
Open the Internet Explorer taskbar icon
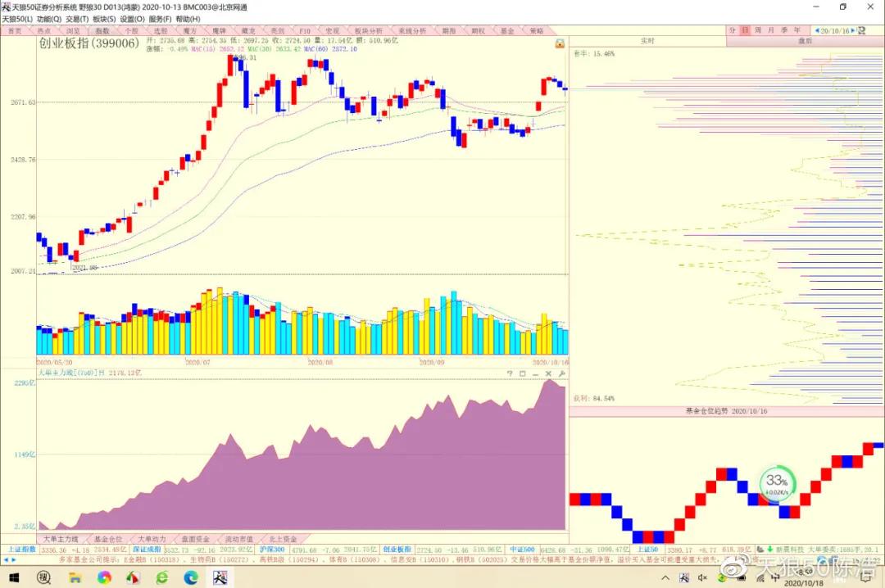(x=162, y=577)
